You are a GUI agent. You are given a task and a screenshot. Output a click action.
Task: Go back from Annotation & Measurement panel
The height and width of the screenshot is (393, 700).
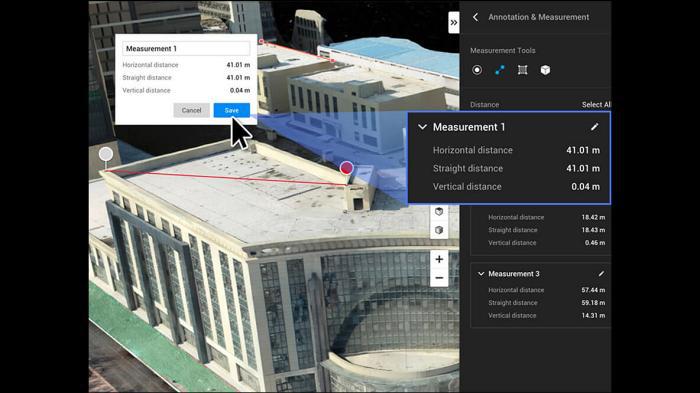coord(475,17)
